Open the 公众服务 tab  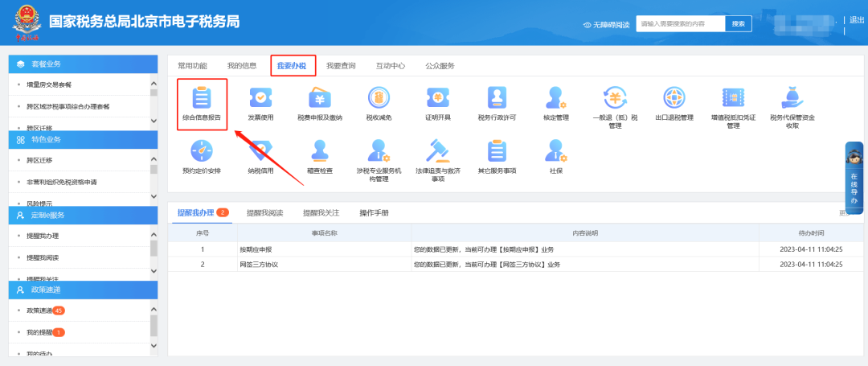440,66
